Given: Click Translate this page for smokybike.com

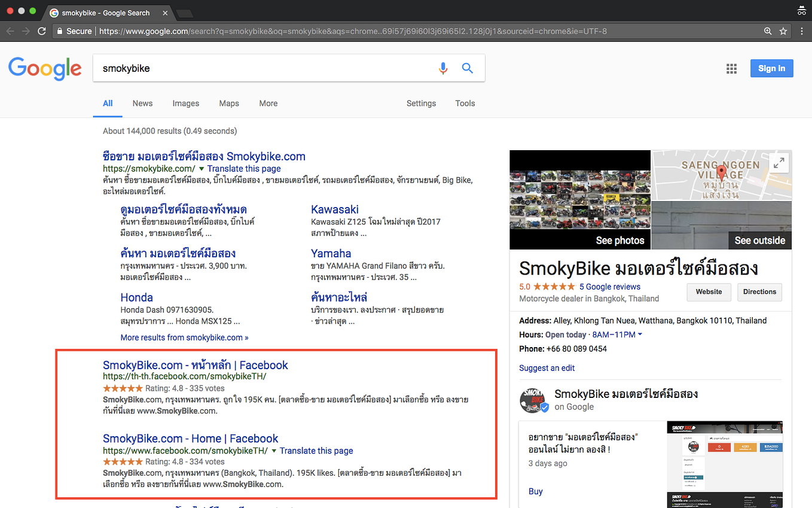Looking at the screenshot, I should (x=244, y=169).
